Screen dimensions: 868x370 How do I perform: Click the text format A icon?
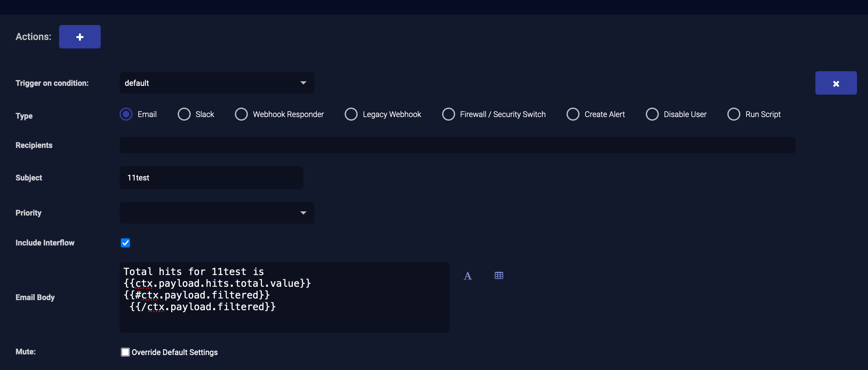(467, 276)
